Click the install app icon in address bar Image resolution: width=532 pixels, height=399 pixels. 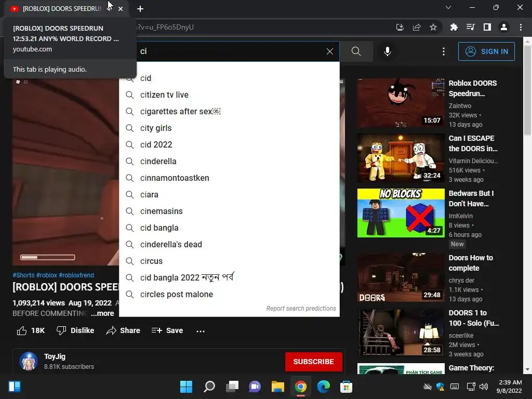pos(400,27)
